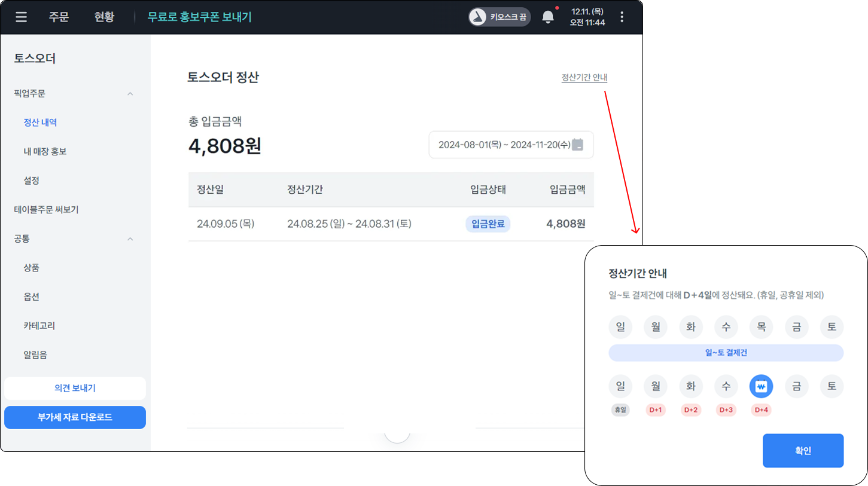Click the D+3 label
This screenshot has height=486, width=868.
click(x=726, y=410)
